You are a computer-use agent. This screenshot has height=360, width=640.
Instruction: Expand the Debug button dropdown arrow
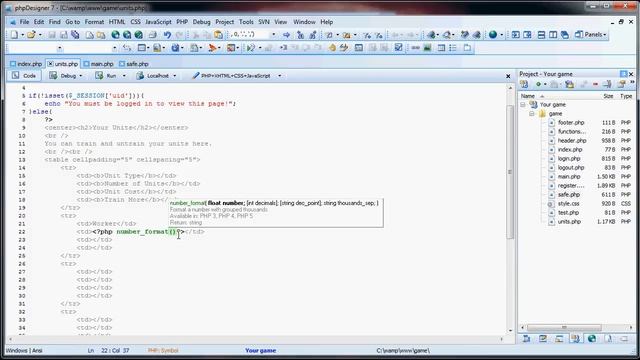(81, 76)
